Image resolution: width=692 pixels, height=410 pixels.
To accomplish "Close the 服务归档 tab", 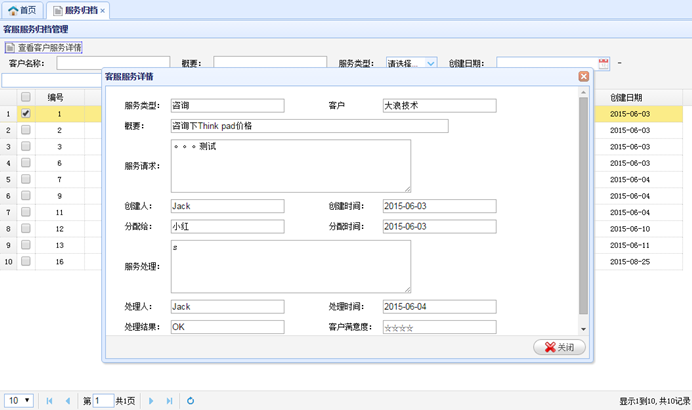I will [102, 11].
